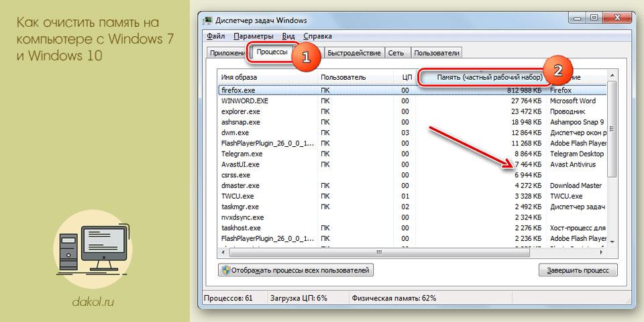Click the 6 944 КБ memory value

pos(529,175)
